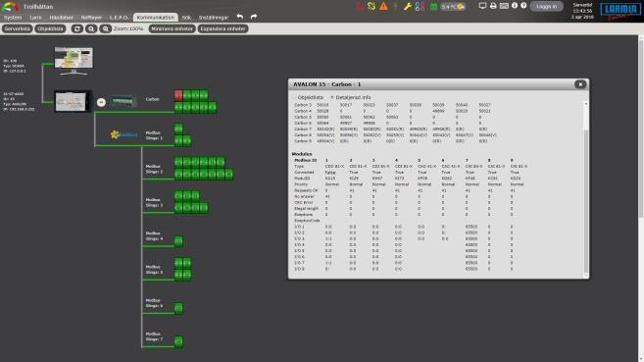
Task: Click Minimera enheter to collapse units
Action: [172, 28]
